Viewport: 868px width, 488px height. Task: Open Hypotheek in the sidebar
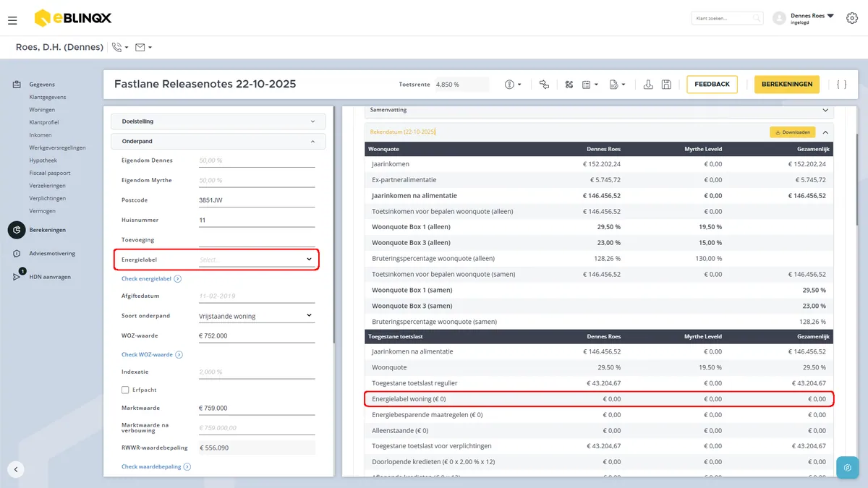43,160
